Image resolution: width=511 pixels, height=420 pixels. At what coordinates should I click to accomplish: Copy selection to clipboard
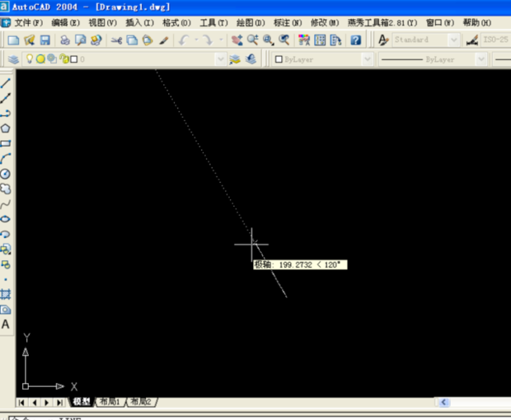(132, 40)
